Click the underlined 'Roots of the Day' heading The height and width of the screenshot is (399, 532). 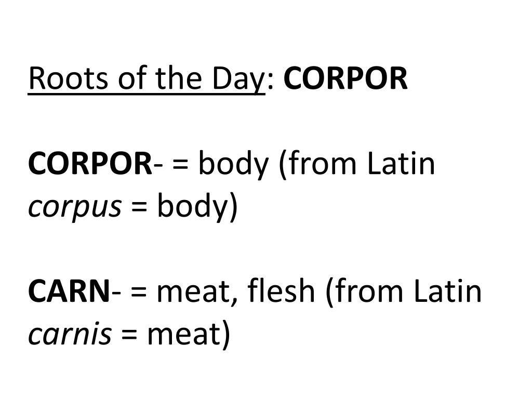point(147,79)
